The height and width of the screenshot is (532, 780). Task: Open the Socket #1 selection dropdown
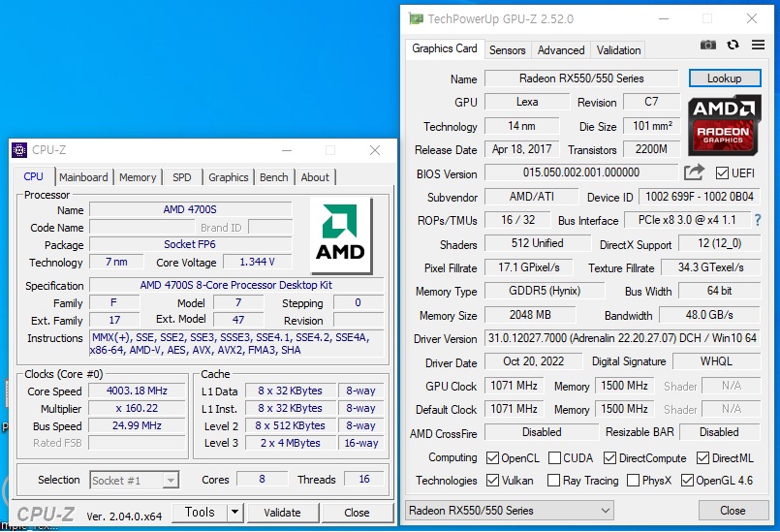[x=135, y=481]
